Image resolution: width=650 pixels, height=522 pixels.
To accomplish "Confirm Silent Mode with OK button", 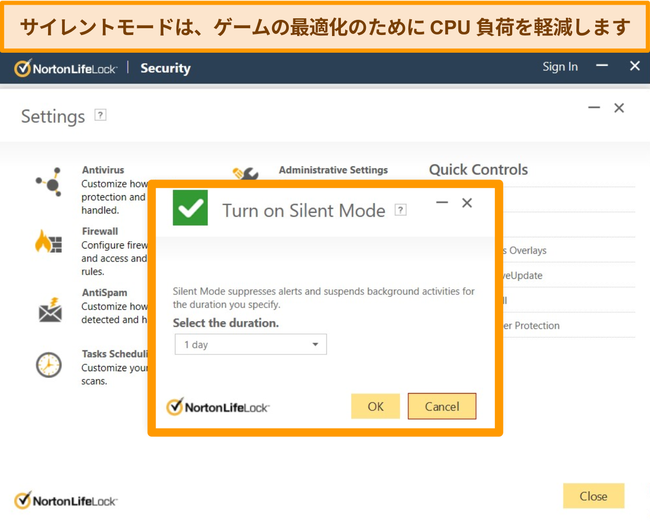I will tap(376, 406).
